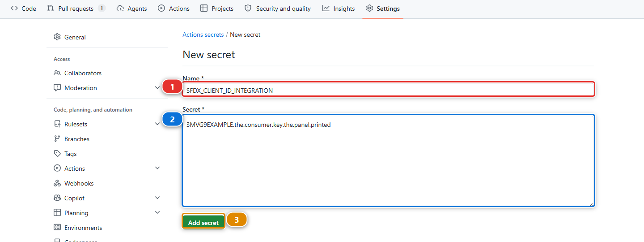
Task: Click the pull request branch icon
Action: 51,9
